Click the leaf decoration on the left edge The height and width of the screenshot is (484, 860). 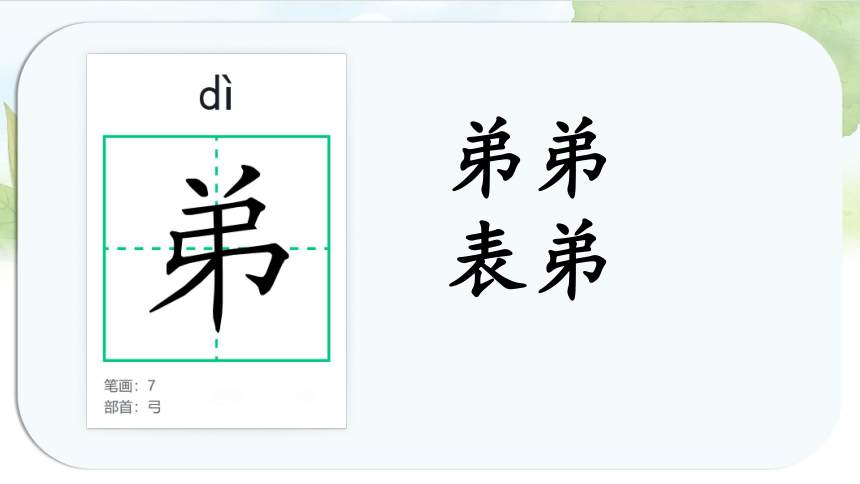coord(8,181)
